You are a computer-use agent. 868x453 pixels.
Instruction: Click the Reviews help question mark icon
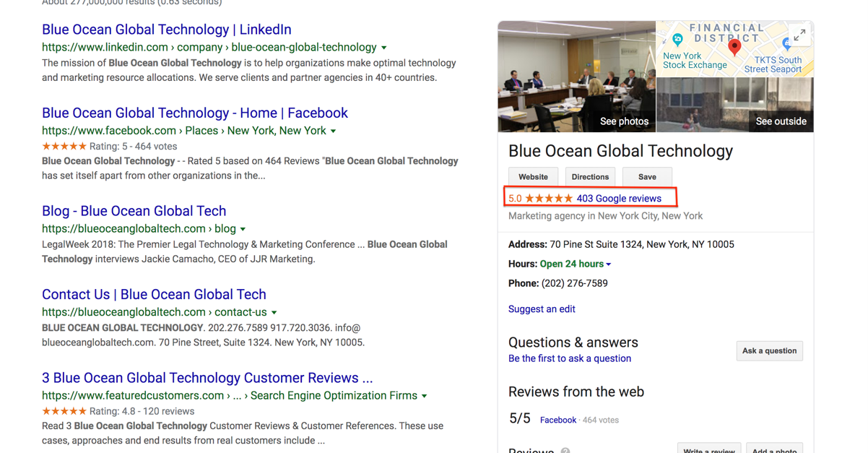pyautogui.click(x=565, y=450)
